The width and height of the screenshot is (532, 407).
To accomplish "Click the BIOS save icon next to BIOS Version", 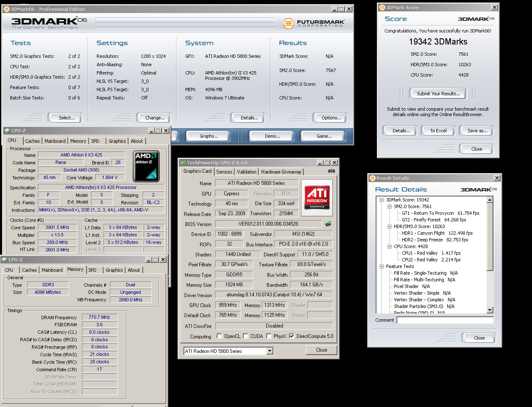I will (328, 223).
